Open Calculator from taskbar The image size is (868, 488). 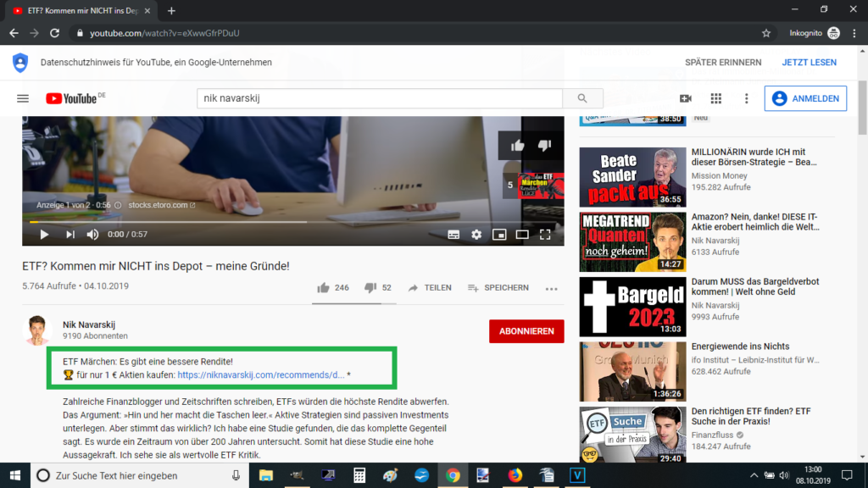(359, 475)
